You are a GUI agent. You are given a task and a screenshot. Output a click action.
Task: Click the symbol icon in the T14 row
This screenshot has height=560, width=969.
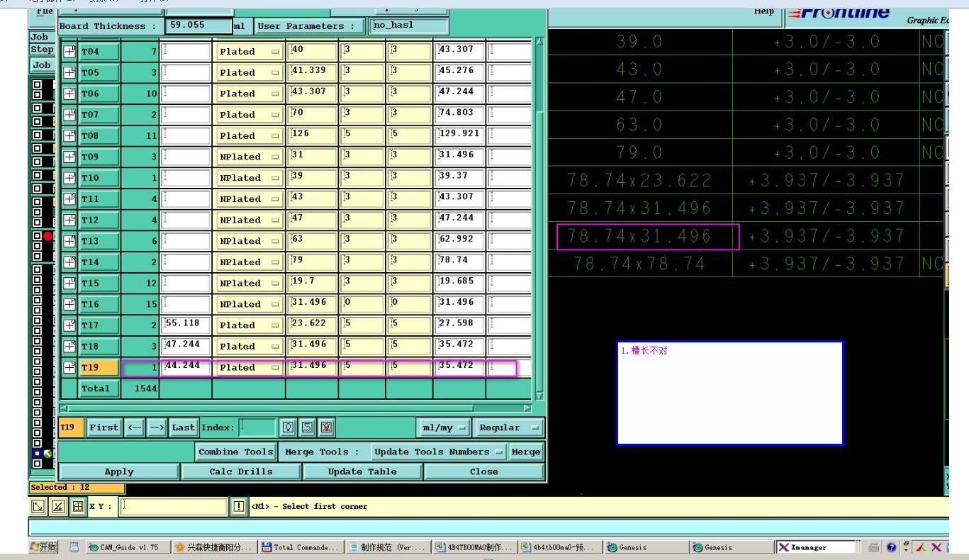69,262
